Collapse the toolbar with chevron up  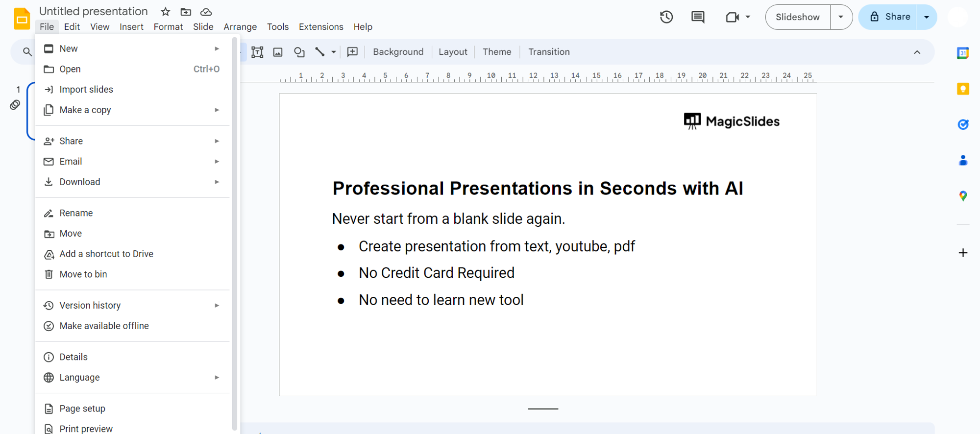(x=917, y=52)
